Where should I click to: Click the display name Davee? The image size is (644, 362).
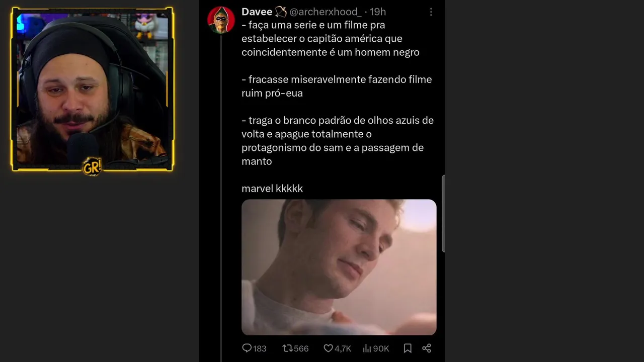[x=257, y=12]
